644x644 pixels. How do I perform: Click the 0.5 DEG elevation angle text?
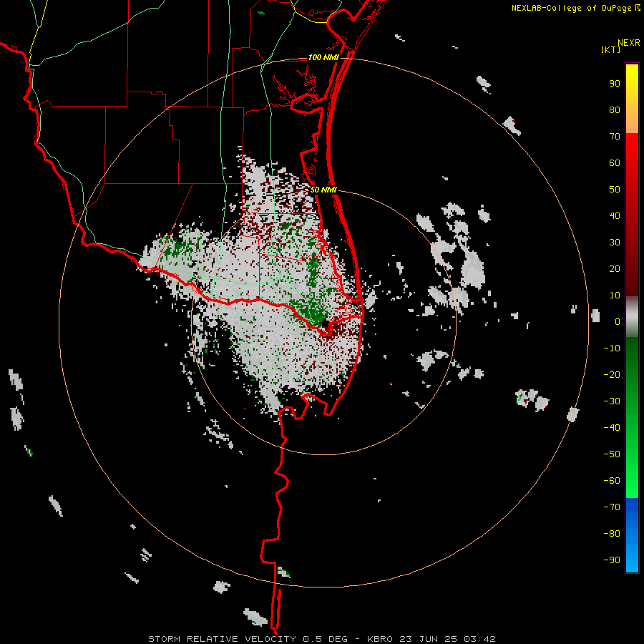[325, 639]
